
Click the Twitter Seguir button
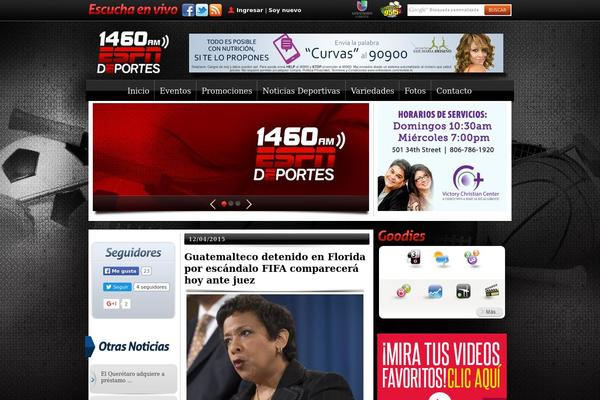[x=117, y=287]
